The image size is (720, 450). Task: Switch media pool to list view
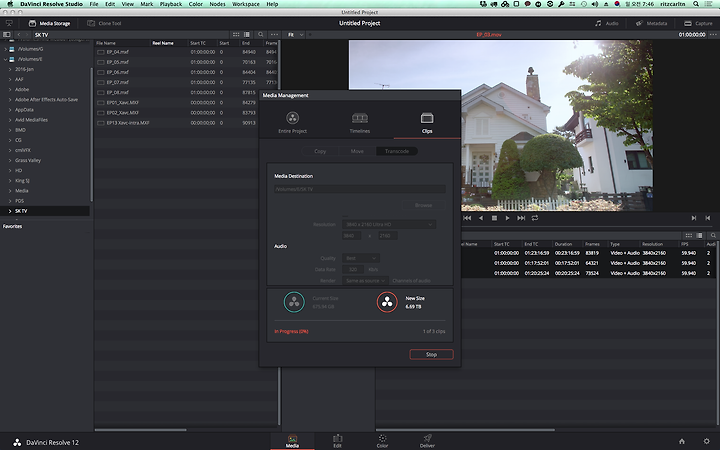[x=699, y=236]
